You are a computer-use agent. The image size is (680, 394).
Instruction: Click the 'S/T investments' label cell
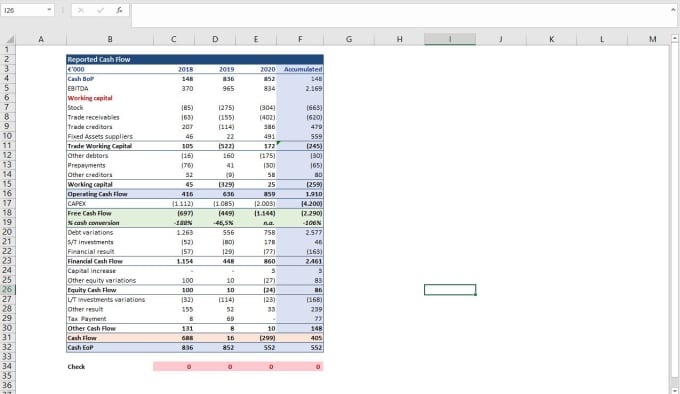(x=110, y=242)
